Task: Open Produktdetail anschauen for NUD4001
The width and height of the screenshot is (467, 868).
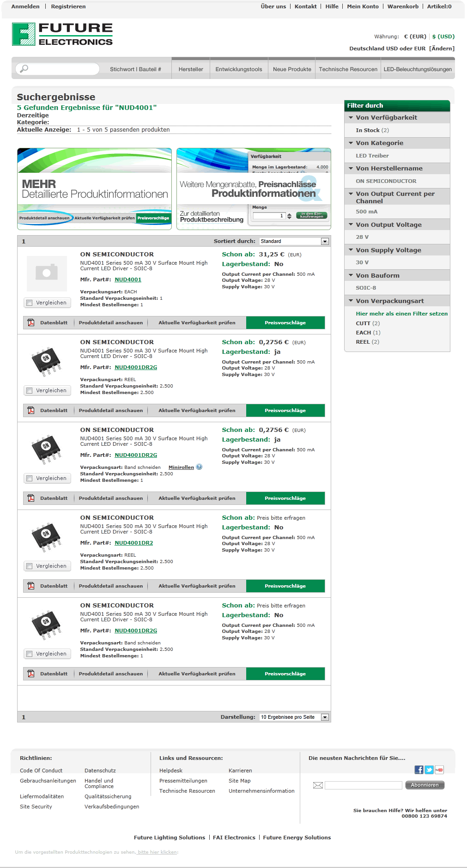Action: point(111,322)
